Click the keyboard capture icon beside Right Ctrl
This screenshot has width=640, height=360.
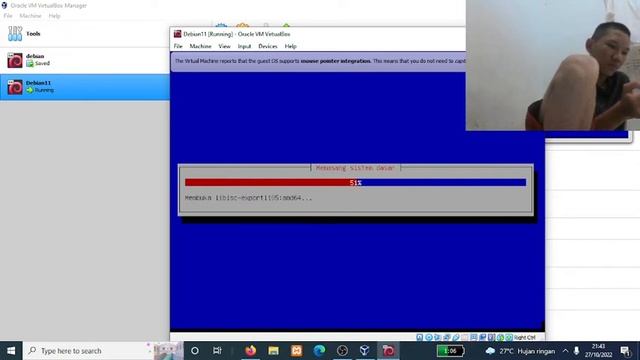[x=509, y=337]
